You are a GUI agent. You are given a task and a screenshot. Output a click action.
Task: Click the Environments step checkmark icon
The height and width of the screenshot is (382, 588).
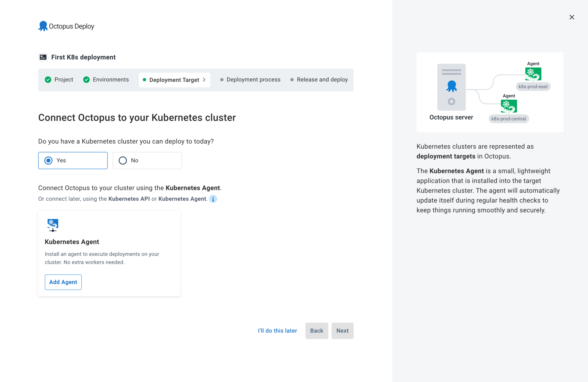(x=87, y=79)
